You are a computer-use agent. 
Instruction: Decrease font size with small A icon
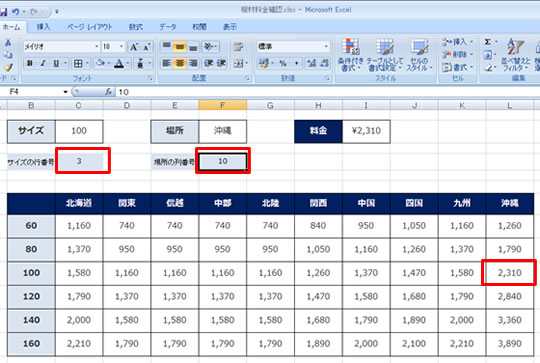tap(146, 47)
